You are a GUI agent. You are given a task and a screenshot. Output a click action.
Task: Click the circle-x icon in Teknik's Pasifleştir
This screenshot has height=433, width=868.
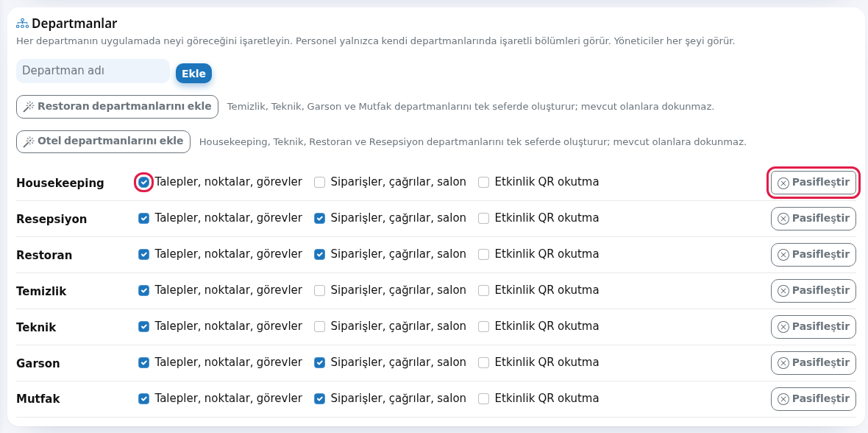[783, 327]
